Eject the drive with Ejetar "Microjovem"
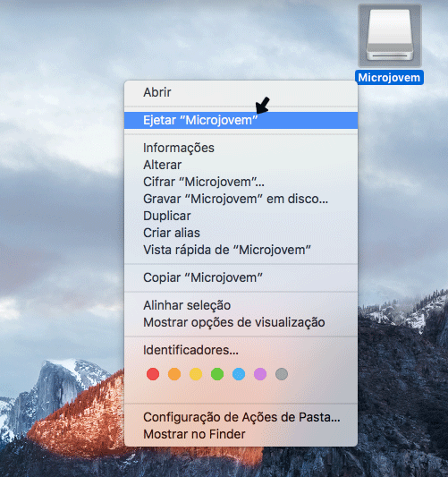The height and width of the screenshot is (477, 448). tap(241, 120)
